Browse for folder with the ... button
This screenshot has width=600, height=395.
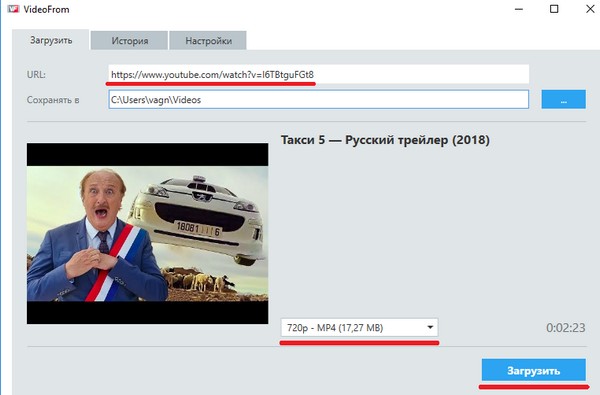563,100
